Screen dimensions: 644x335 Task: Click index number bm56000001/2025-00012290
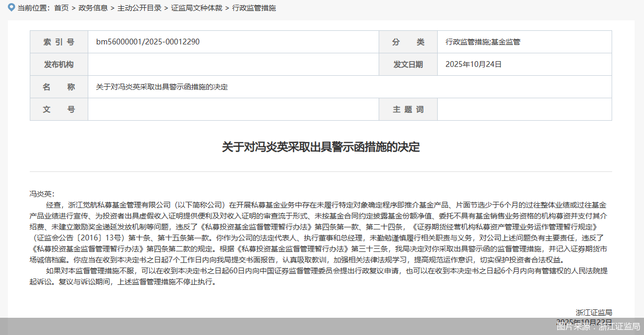click(148, 42)
